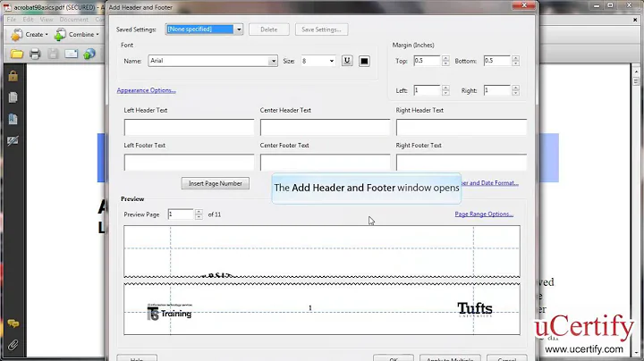Viewport: 644px width, 361px height.
Task: Adjust the Right margin stepper
Action: 515,90
